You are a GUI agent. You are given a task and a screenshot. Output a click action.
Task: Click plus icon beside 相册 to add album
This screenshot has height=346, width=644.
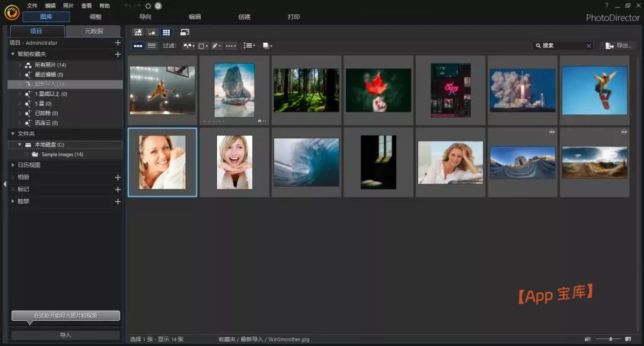(118, 177)
